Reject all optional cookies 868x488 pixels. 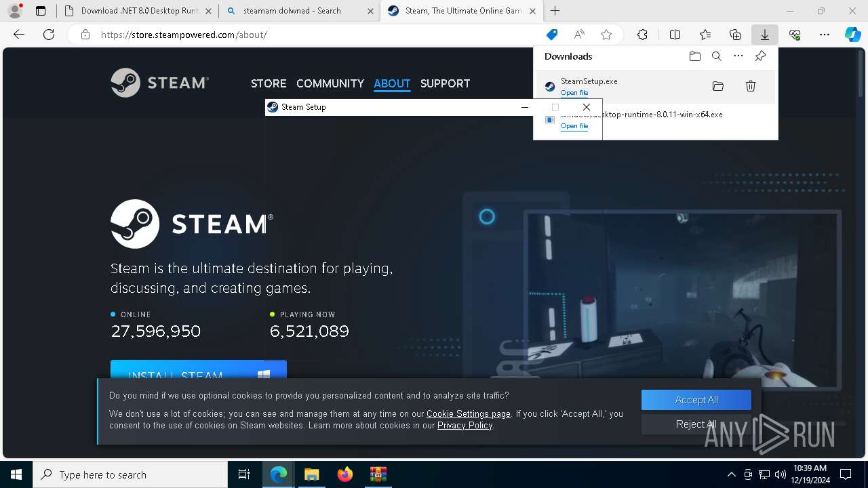click(696, 424)
